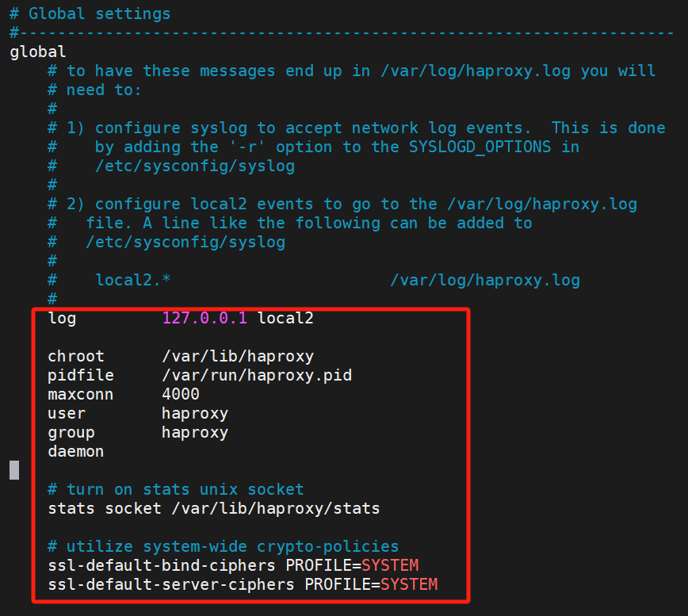The image size is (688, 616).
Task: Click the path /var/run/haproxy.pid
Action: coord(257,375)
